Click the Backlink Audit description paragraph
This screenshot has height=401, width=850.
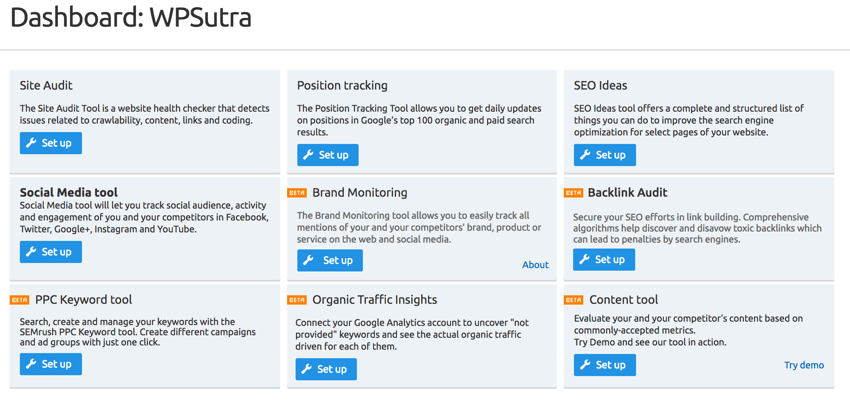pos(697,228)
